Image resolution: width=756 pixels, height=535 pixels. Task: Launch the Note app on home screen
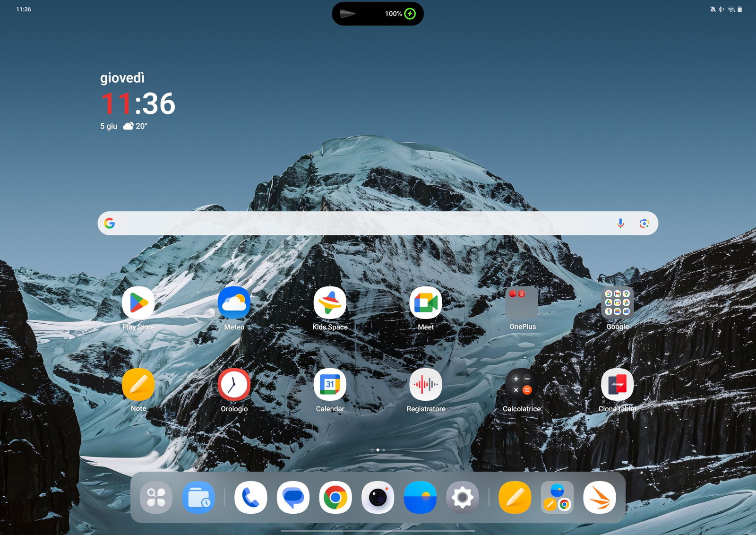point(138,384)
